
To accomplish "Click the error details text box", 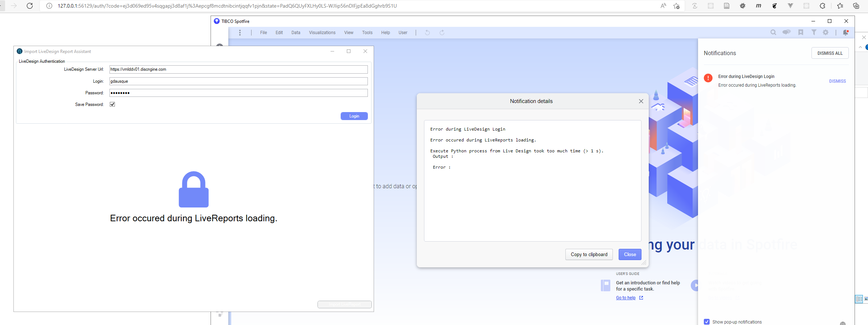I will click(x=532, y=181).
